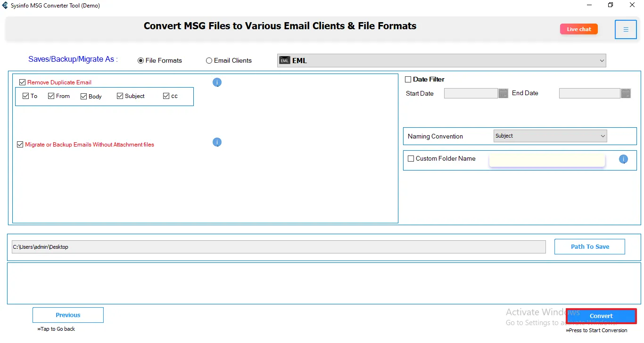Viewport: 644px width, 343px height.
Task: Click info icon beside Migrate Without Attachment
Action: pyautogui.click(x=217, y=142)
